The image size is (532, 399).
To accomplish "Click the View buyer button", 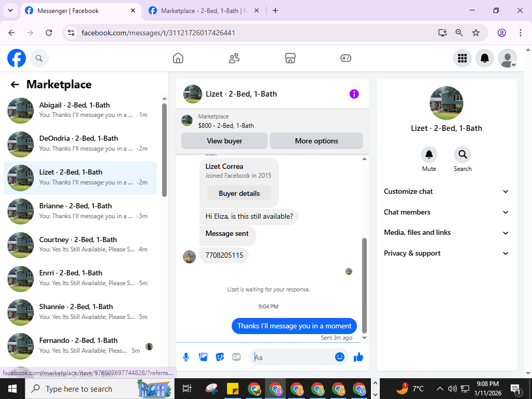I will 224,141.
